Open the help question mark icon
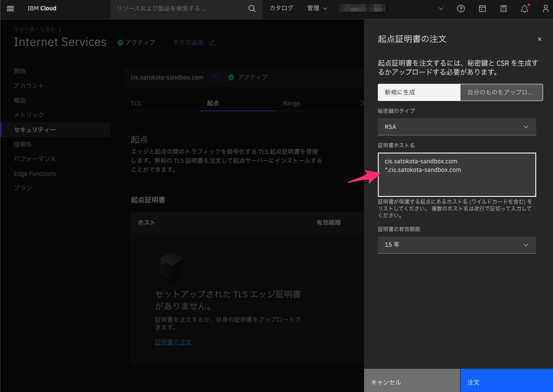This screenshot has height=392, width=553. (x=461, y=9)
